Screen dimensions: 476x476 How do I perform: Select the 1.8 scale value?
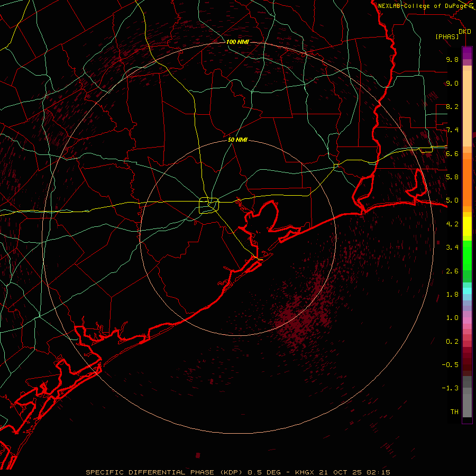click(x=452, y=295)
